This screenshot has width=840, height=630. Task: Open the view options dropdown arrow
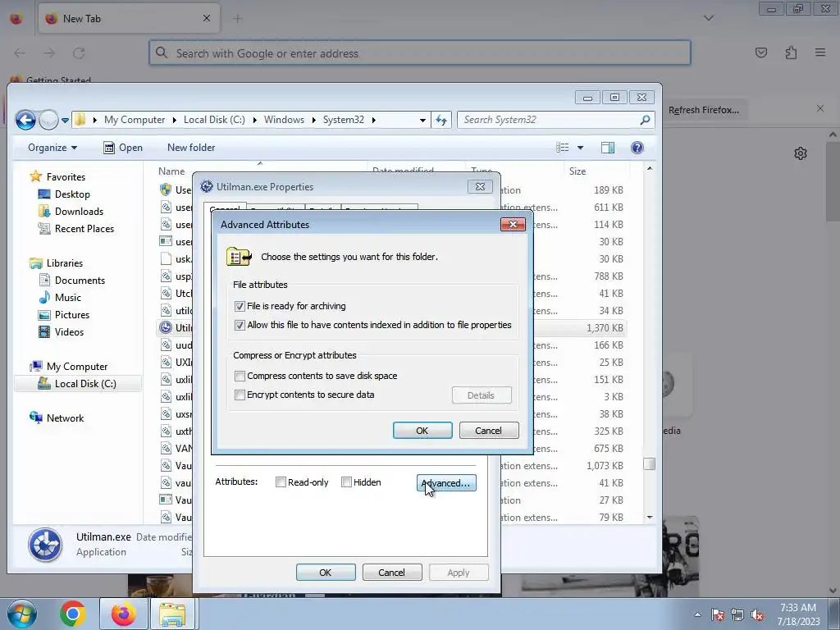coord(580,148)
